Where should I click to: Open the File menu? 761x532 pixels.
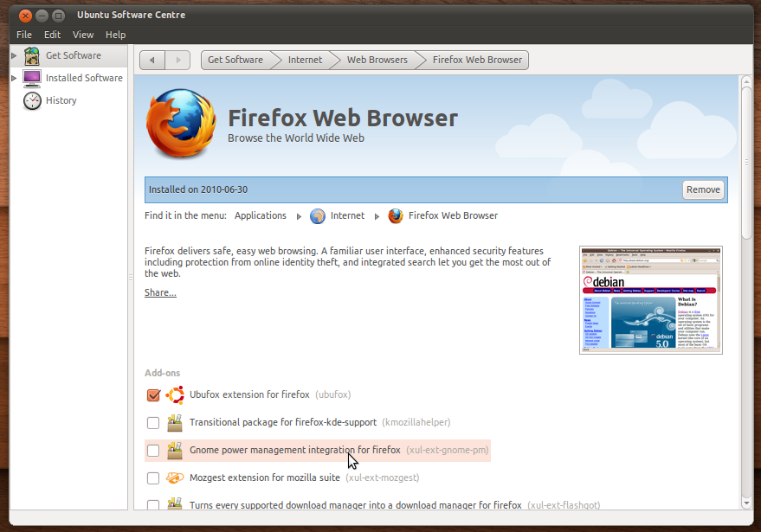23,35
